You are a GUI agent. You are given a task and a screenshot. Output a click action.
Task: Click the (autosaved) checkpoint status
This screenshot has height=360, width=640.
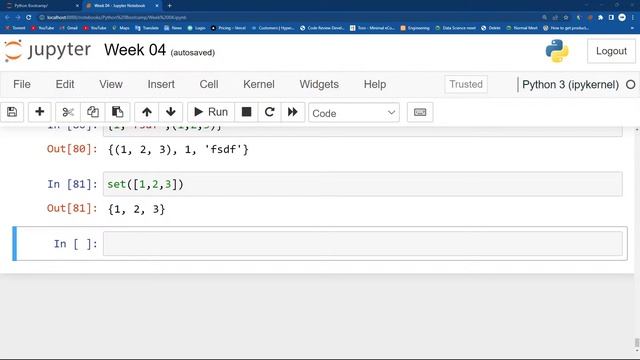193,53
